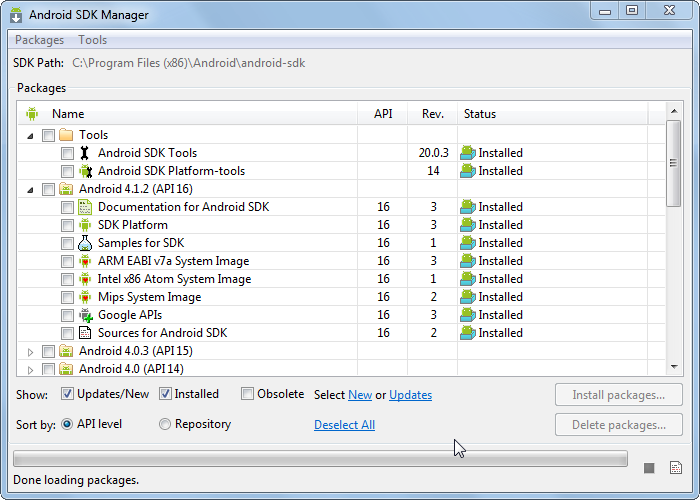
Task: Click the Sources for Android SDK icon
Action: pyautogui.click(x=85, y=333)
